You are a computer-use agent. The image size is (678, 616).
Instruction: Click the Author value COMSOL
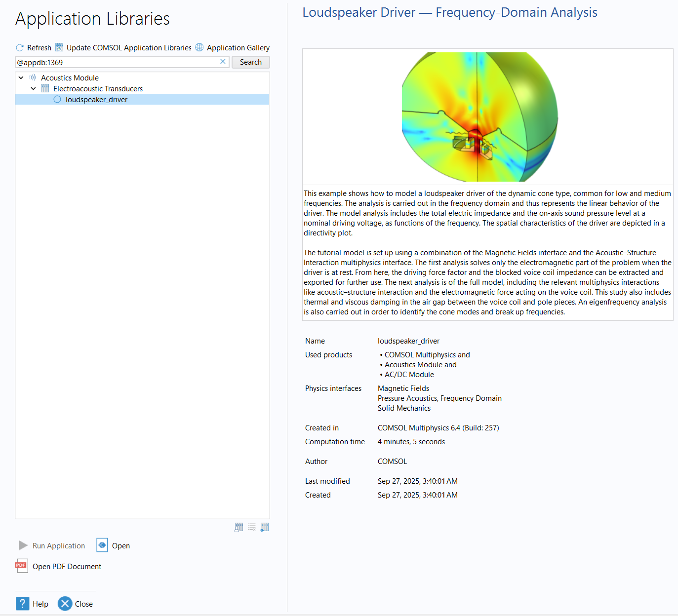click(x=392, y=462)
